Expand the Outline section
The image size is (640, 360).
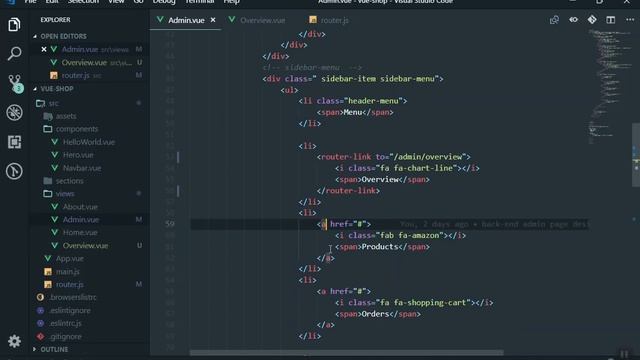click(54, 349)
